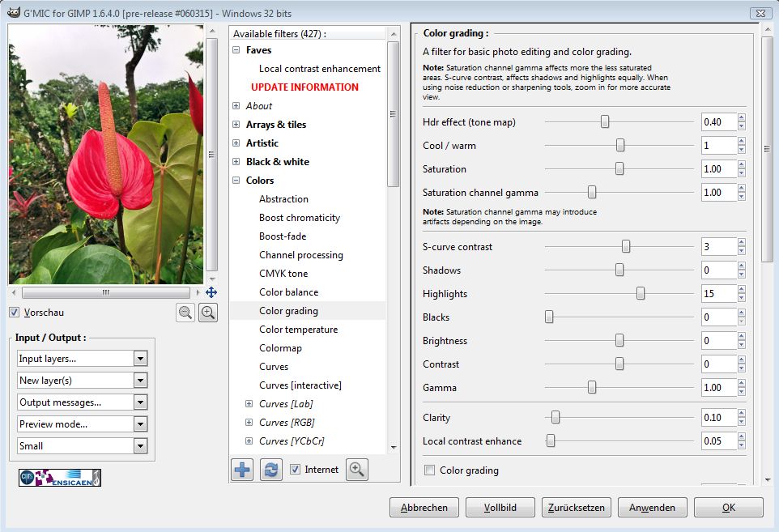Viewport: 779px width, 532px height.
Task: Open the Output messages dropdown
Action: click(x=83, y=402)
